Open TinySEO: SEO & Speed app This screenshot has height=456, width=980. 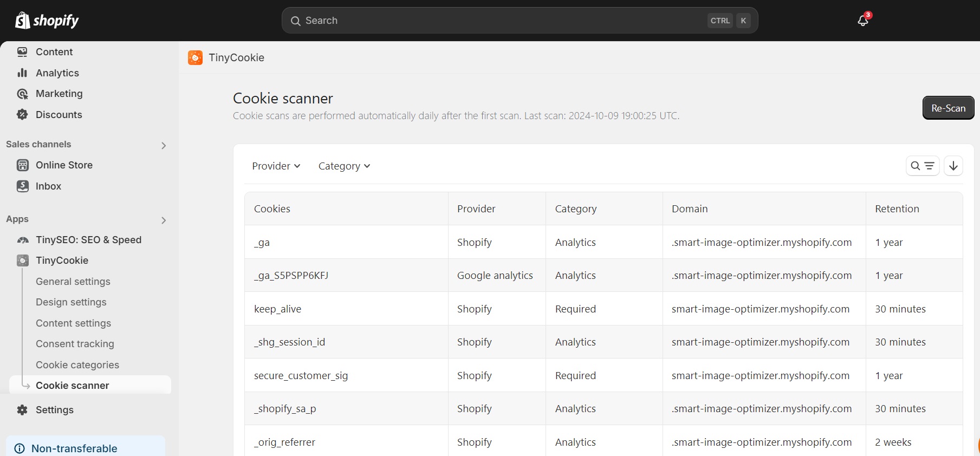[89, 240]
